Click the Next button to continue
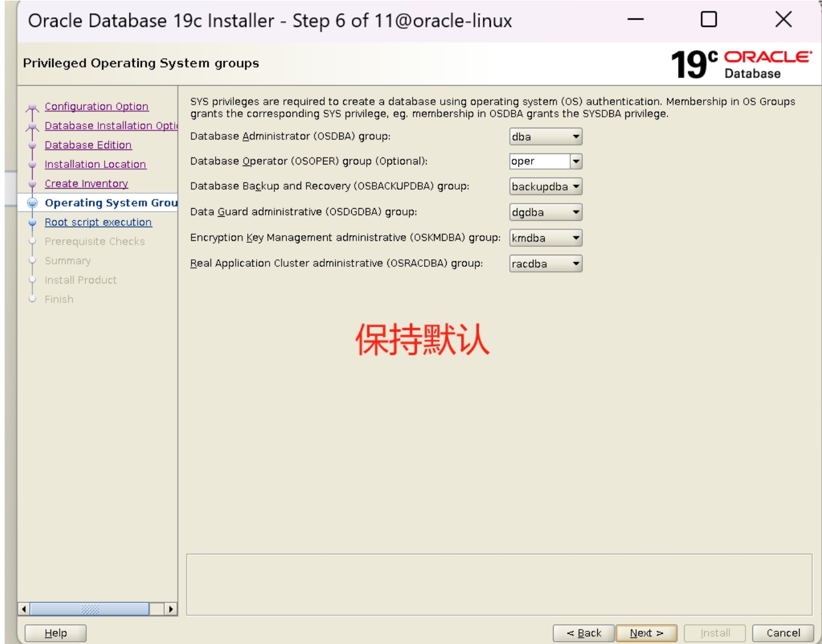 coord(647,632)
